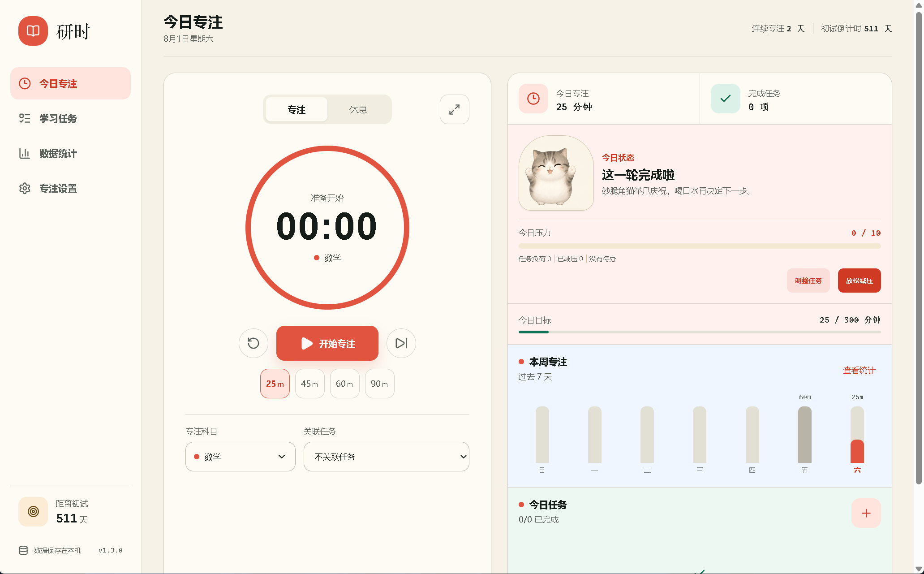Click the 完成任务 checkmark stat icon

tap(726, 99)
